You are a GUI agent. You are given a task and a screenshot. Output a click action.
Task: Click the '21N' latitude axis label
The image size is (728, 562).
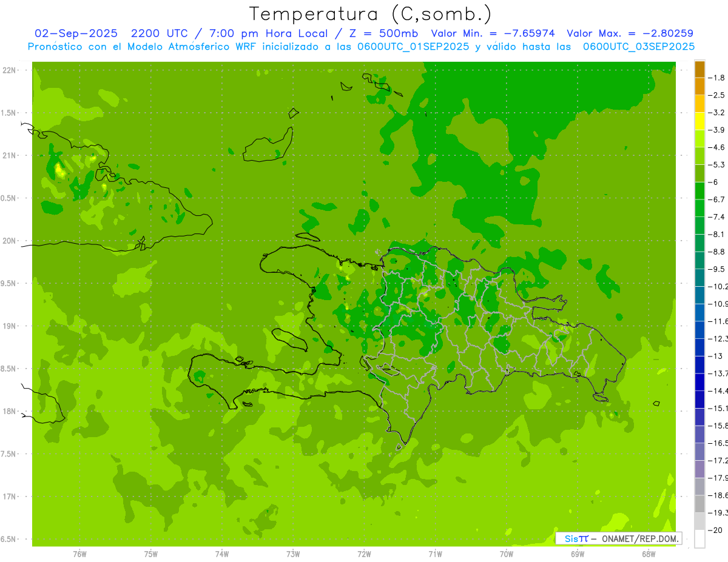pos(10,156)
